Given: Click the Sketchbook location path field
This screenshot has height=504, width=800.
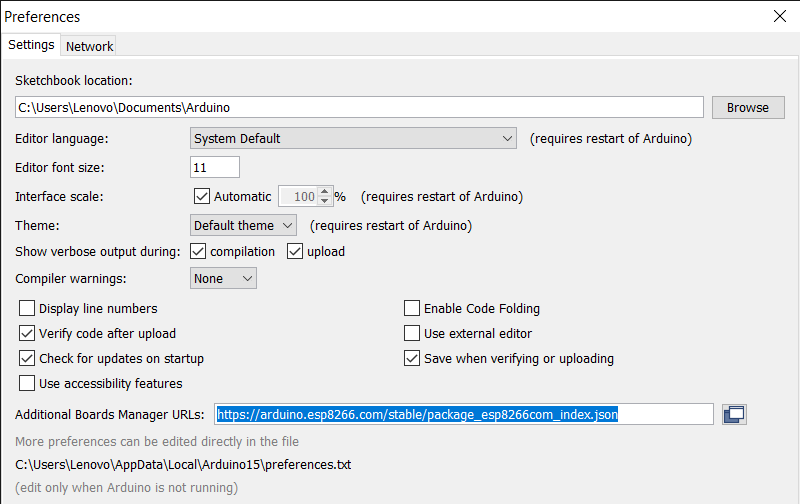Looking at the screenshot, I should click(360, 107).
